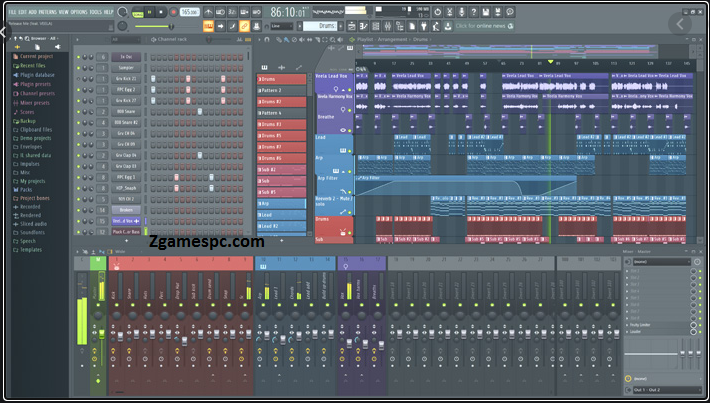Click the microphone icon in top bar
Viewport: 710px width, 403px height.
462,12
